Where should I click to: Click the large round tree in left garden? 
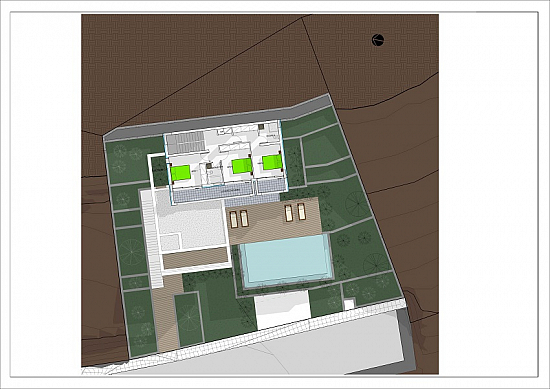[132, 252]
